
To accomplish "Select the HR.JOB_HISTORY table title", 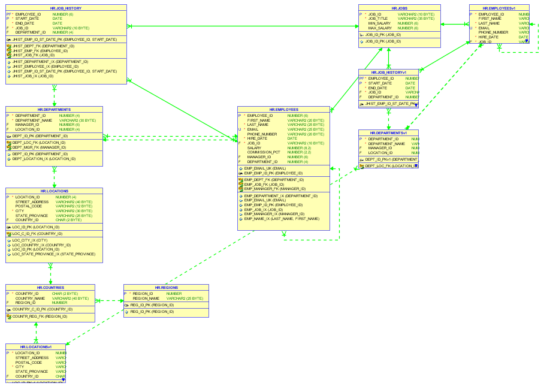I will coord(66,8).
